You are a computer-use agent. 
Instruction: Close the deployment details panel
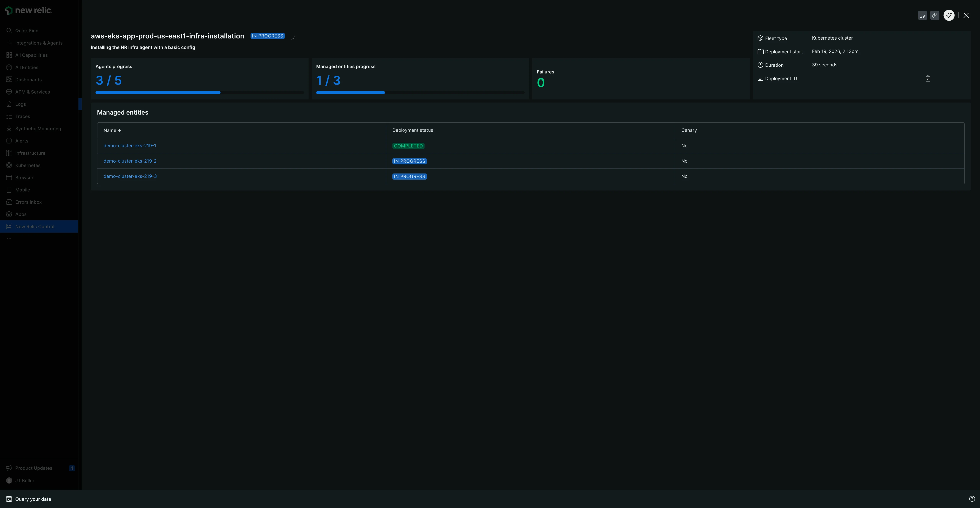(966, 15)
